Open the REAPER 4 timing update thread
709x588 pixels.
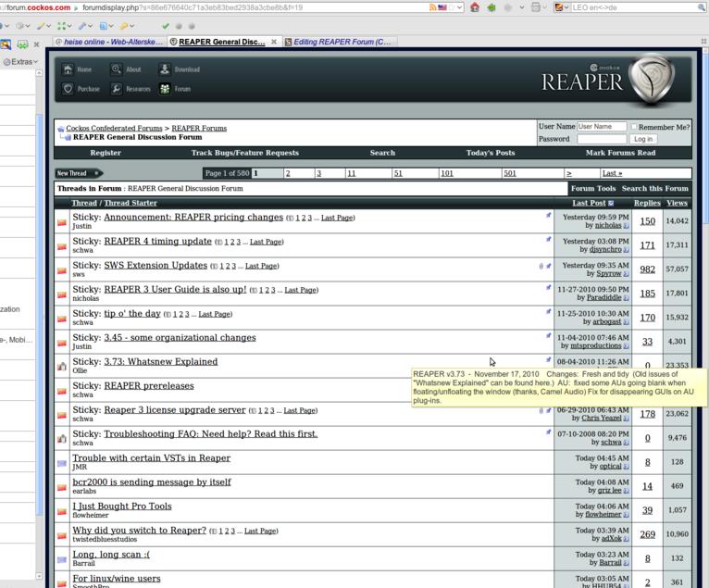coord(157,242)
